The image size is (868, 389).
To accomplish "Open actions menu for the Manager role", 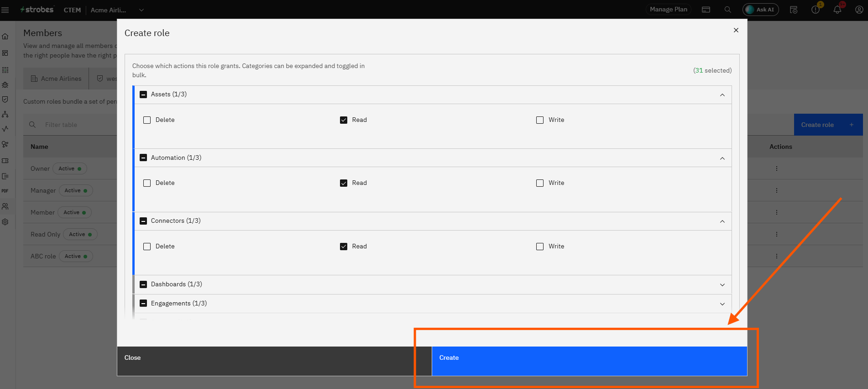I will 776,190.
